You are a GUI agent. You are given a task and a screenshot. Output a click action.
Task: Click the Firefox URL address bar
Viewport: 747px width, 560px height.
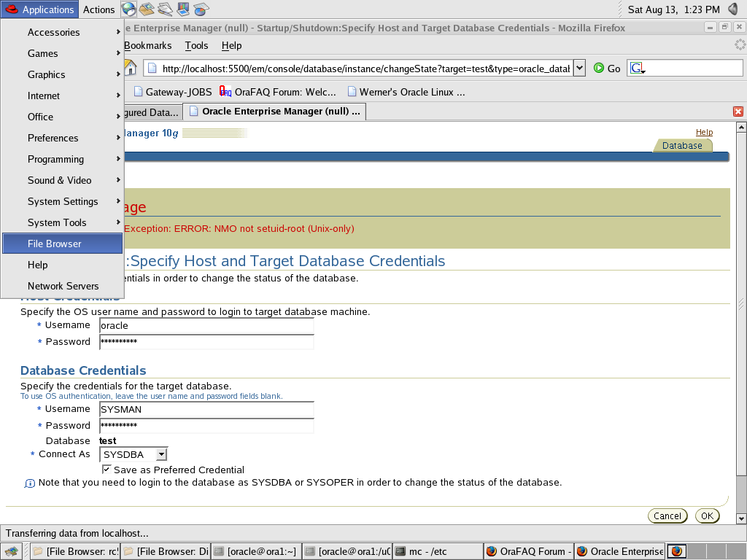(x=358, y=69)
